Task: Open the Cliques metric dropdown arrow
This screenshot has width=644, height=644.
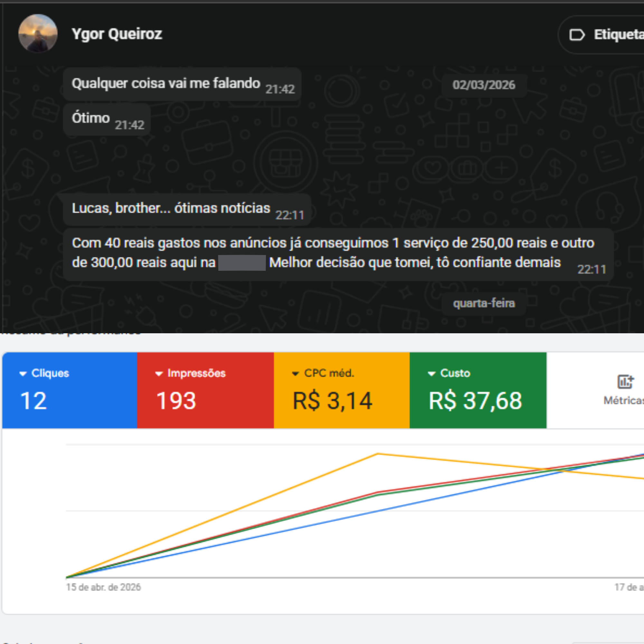Action: click(x=23, y=374)
